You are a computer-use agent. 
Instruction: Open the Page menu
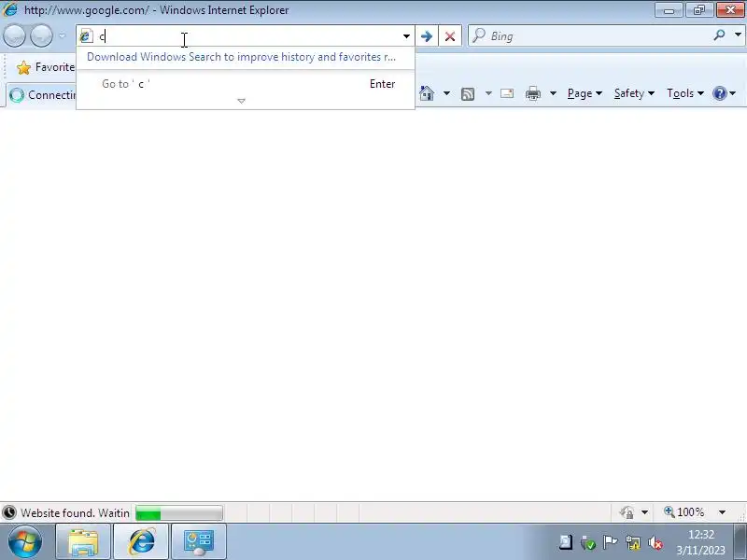[x=585, y=93]
